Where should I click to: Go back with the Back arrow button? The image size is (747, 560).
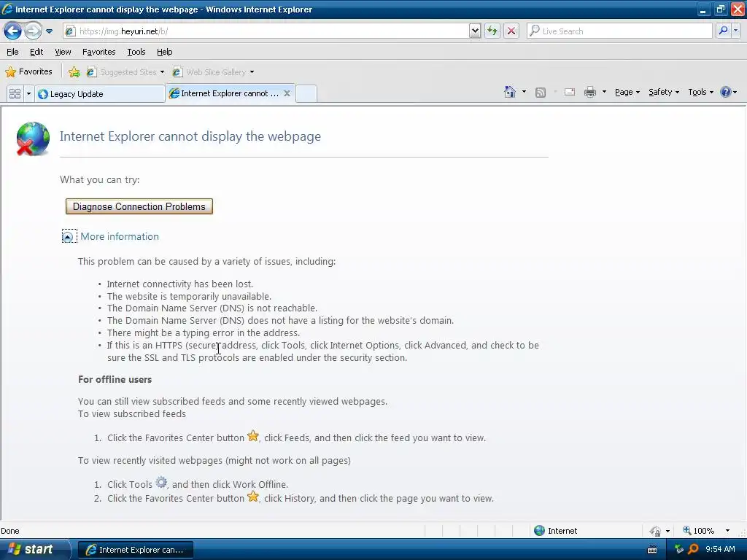pyautogui.click(x=12, y=31)
